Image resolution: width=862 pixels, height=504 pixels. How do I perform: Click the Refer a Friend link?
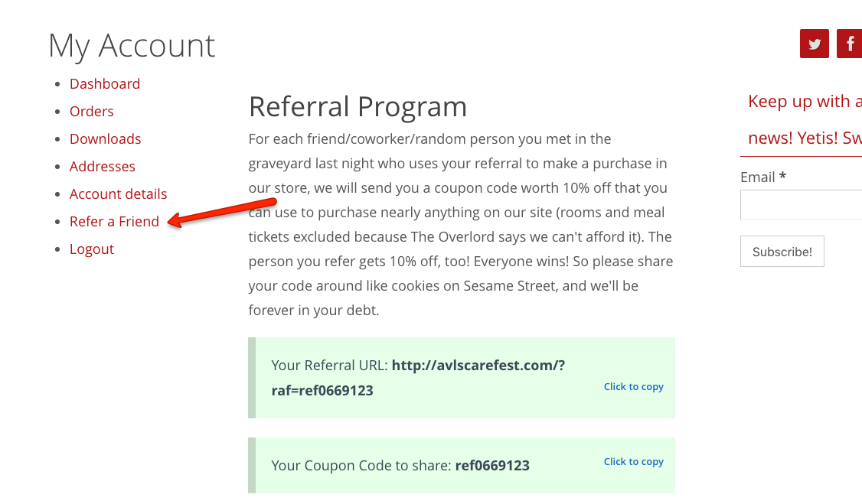[114, 221]
